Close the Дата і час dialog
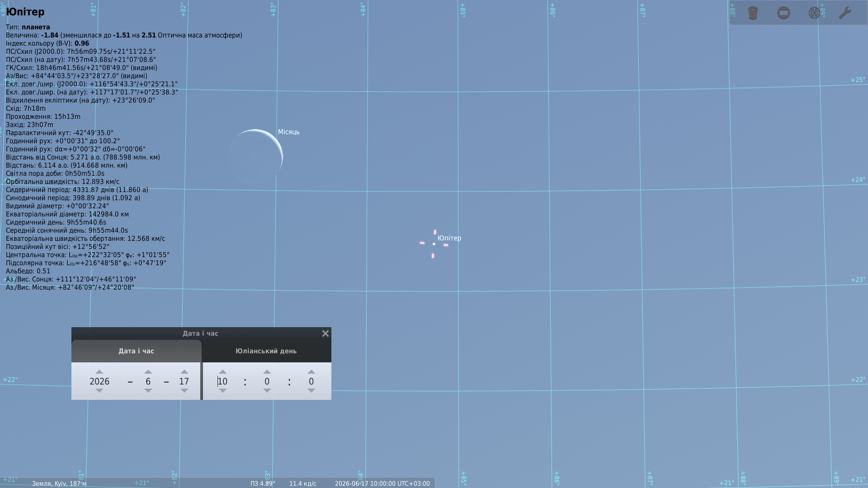This screenshot has height=488, width=868. click(325, 333)
